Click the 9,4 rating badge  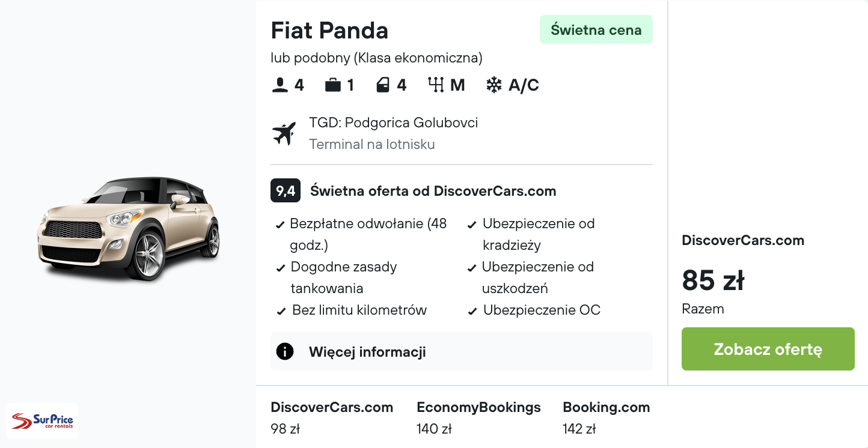point(285,190)
